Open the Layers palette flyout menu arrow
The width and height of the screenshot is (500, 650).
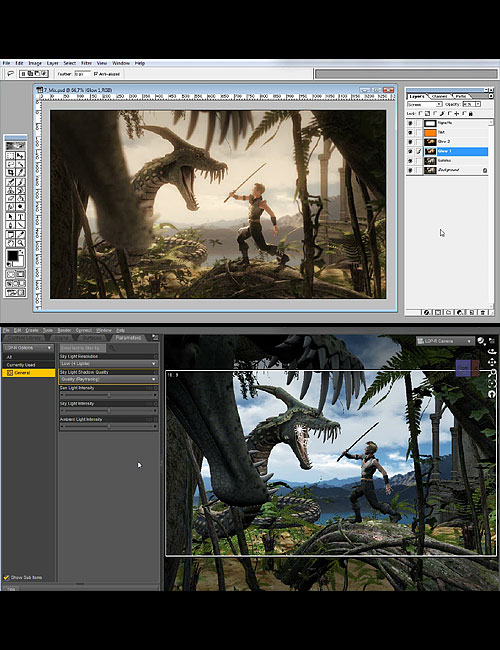pyautogui.click(x=491, y=96)
